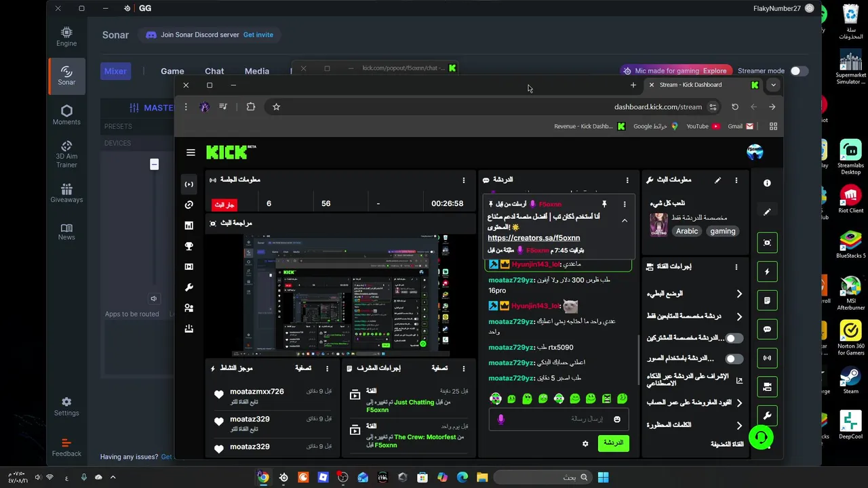The image size is (868, 488).
Task: Click the gaming tag
Action: coord(723,231)
